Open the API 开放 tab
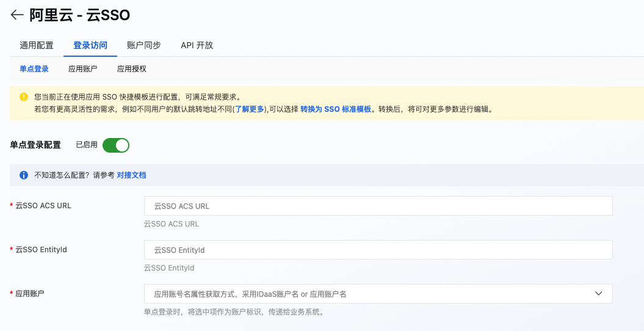This screenshot has height=331, width=644. point(197,45)
